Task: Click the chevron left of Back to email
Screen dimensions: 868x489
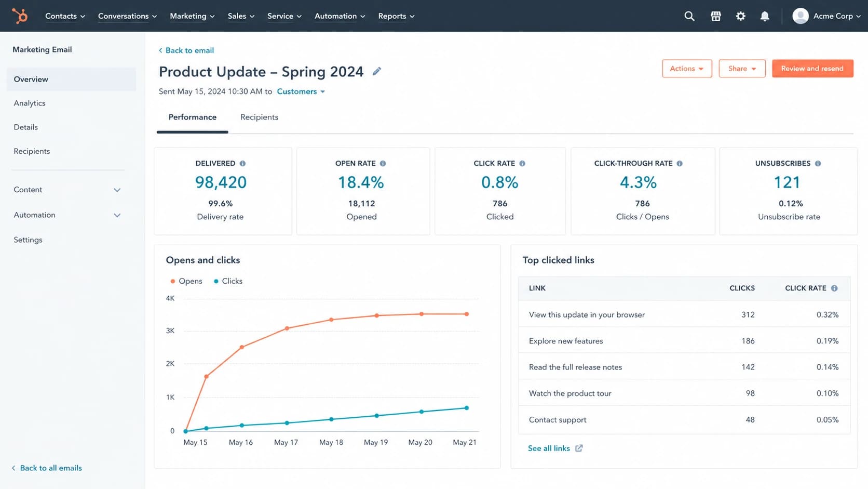Action: click(x=160, y=50)
